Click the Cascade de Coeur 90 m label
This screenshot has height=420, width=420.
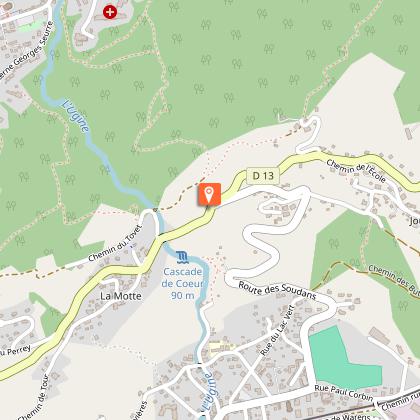(183, 283)
